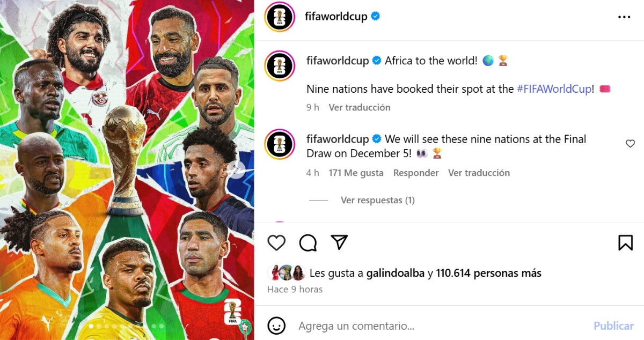
Task: Like the post with the heart icon
Action: [276, 243]
